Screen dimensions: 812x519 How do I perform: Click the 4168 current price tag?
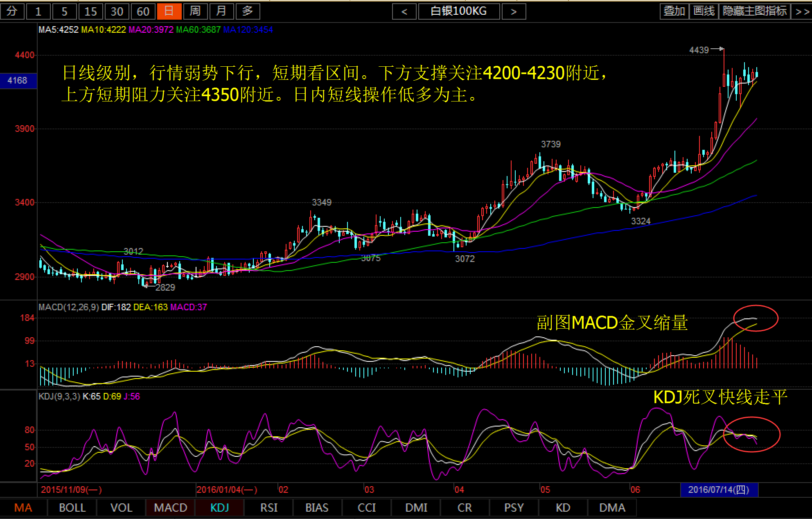coord(18,81)
